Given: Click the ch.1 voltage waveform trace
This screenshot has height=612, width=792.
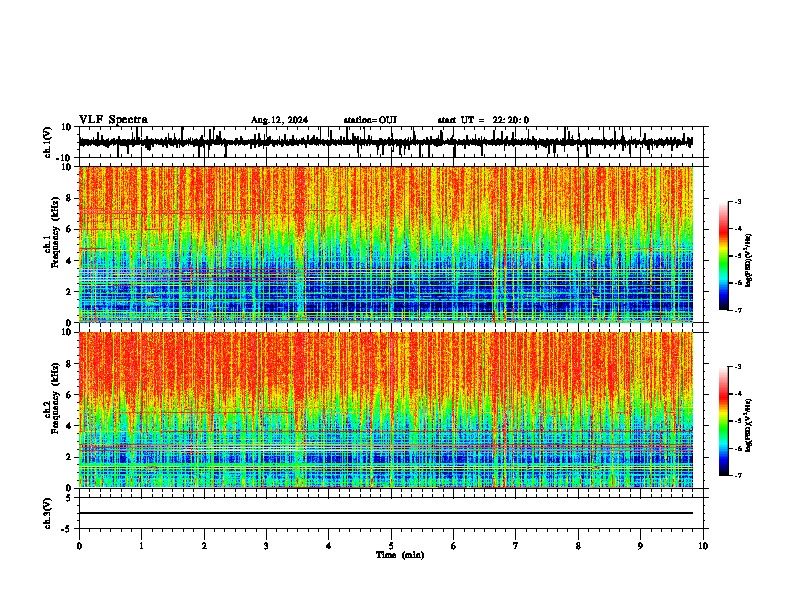Looking at the screenshot, I should click(385, 142).
